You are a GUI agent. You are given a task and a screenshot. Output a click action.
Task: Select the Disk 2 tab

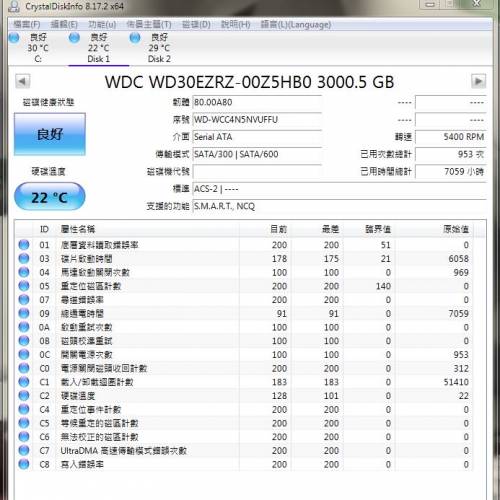tap(159, 48)
